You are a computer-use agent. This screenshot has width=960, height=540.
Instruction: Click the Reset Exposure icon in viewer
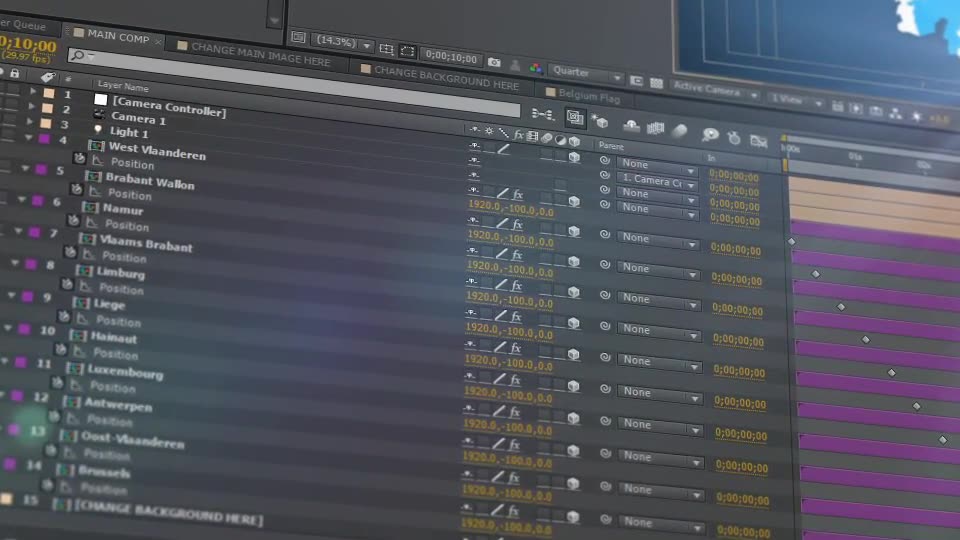(x=917, y=116)
